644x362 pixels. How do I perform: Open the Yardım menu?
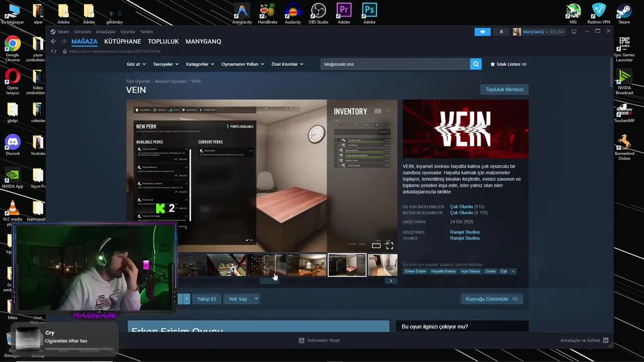(x=146, y=32)
